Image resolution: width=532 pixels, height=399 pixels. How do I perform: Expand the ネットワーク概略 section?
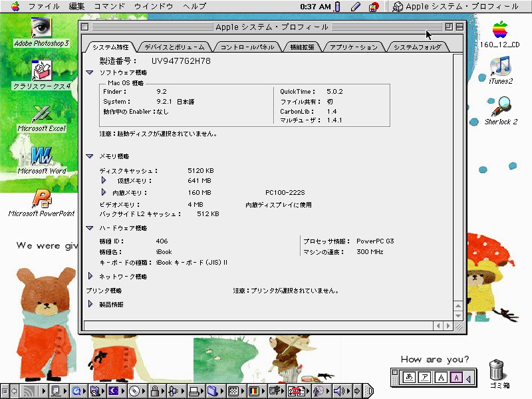pos(90,276)
